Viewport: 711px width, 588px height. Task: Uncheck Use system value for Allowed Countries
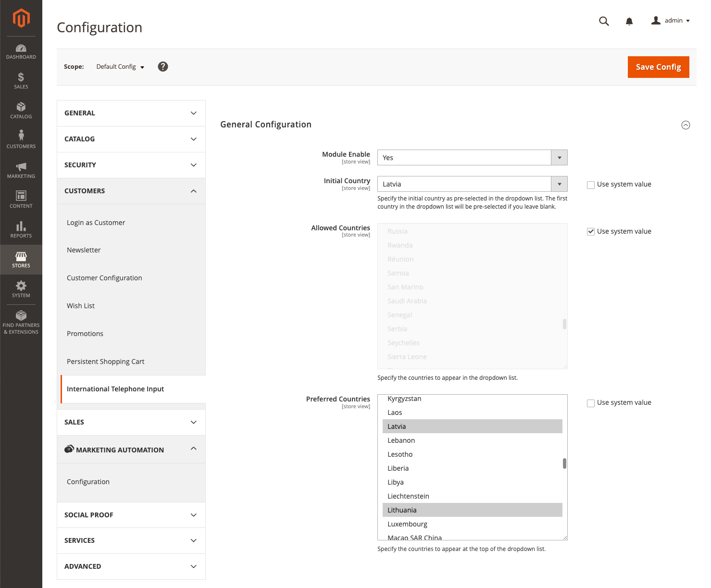[x=591, y=232]
